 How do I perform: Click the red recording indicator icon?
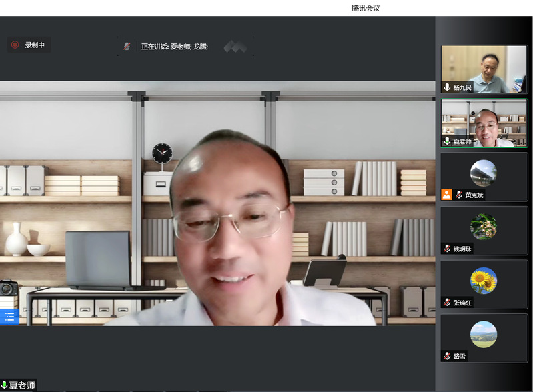15,45
